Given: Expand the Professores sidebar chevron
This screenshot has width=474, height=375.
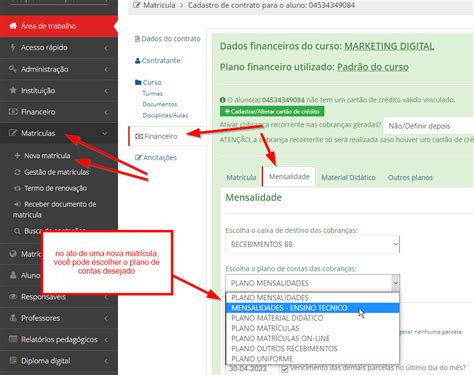Looking at the screenshot, I should 106,318.
